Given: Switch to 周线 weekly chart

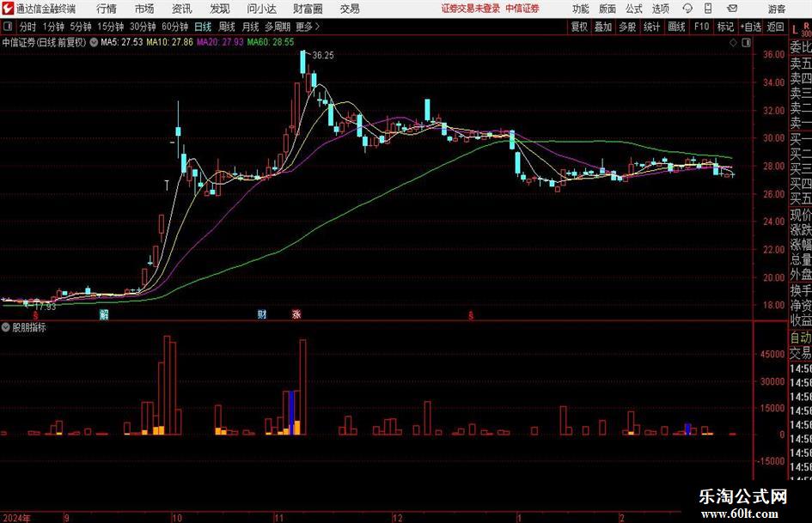Looking at the screenshot, I should pos(227,27).
